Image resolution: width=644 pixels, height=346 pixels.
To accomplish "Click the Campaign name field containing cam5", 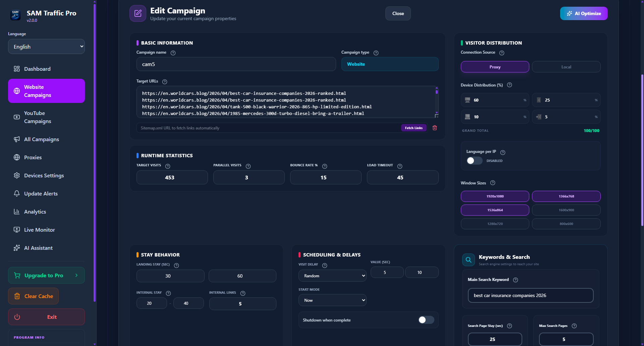I will pos(236,64).
